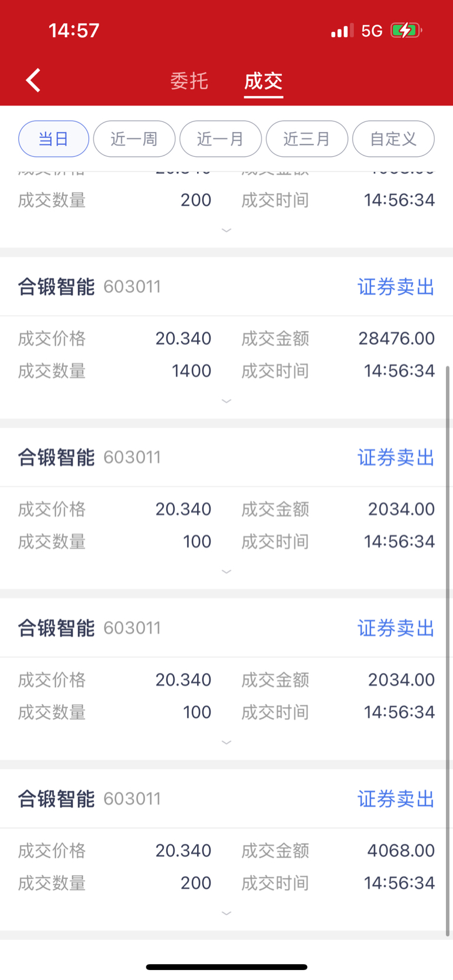Expand details of the 28476.00 trade
453x980 pixels.
pyautogui.click(x=226, y=401)
